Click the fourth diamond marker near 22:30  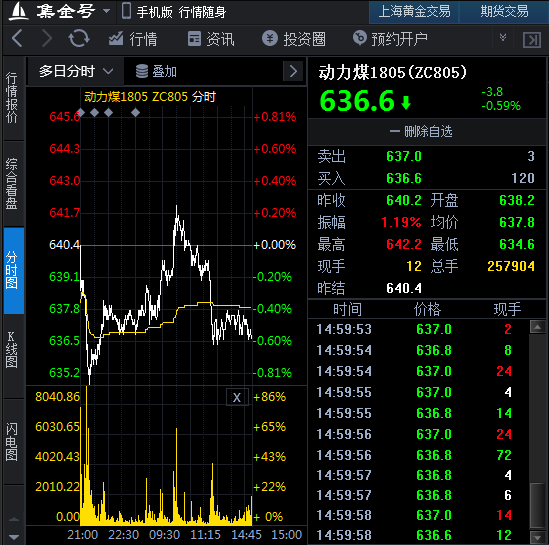pyautogui.click(x=135, y=112)
